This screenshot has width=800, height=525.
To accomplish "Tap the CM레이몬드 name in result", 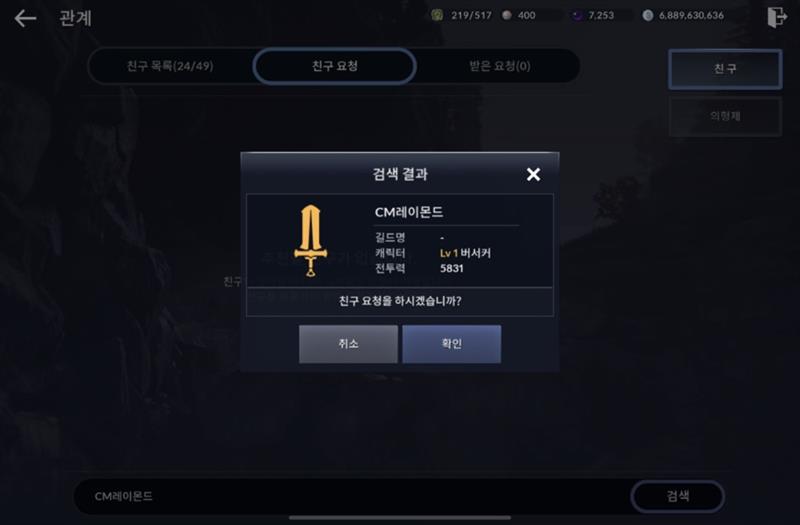I will click(x=409, y=212).
